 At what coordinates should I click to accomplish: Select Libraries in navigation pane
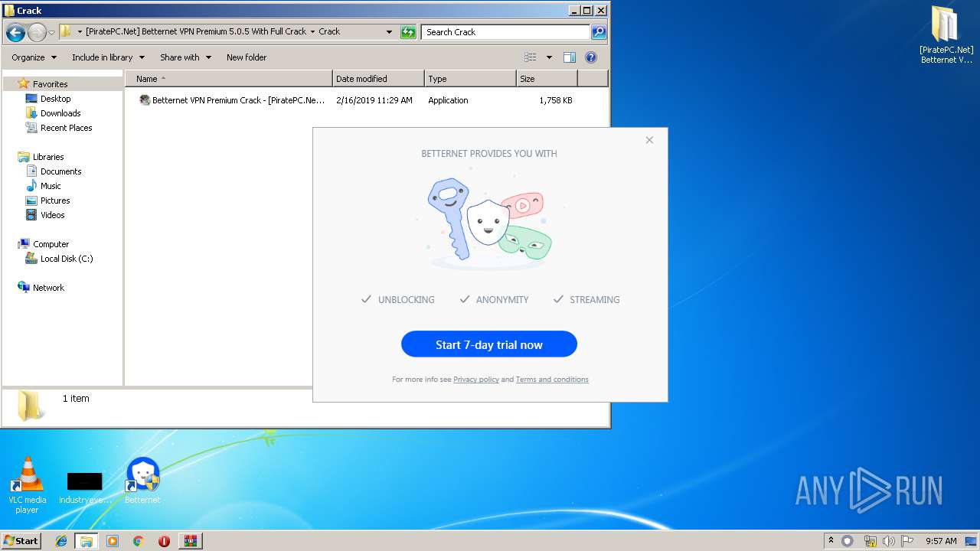(x=48, y=157)
